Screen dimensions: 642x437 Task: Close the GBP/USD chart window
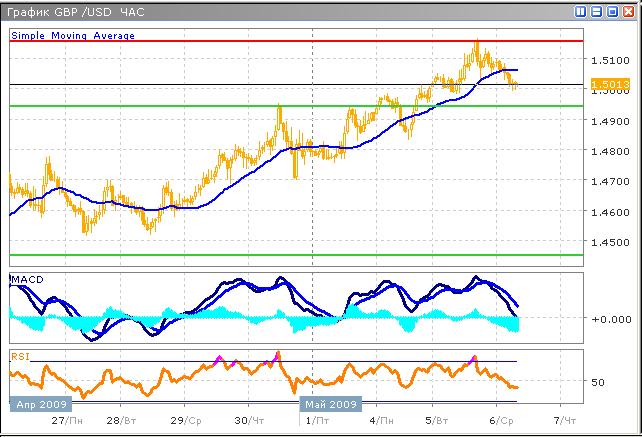(627, 12)
